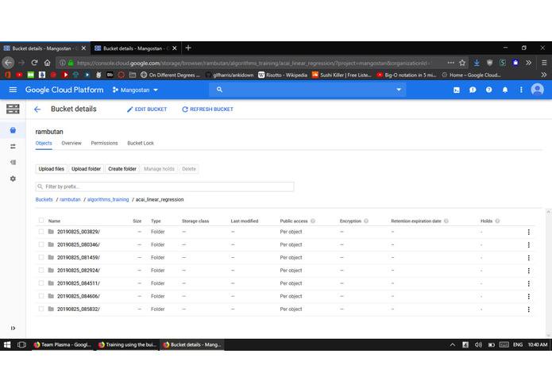The height and width of the screenshot is (392, 552).
Task: Adjust the system volume tray icon
Action: 478,345
